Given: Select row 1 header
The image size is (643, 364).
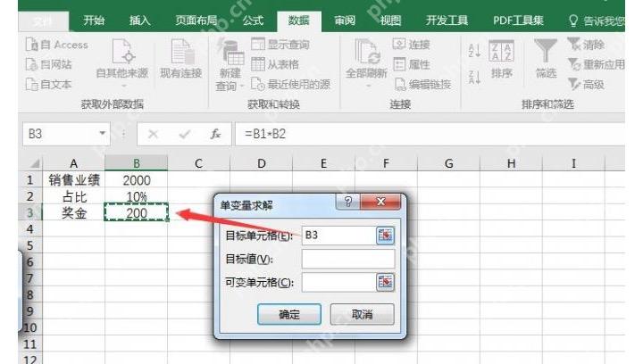Looking at the screenshot, I should coord(30,179).
